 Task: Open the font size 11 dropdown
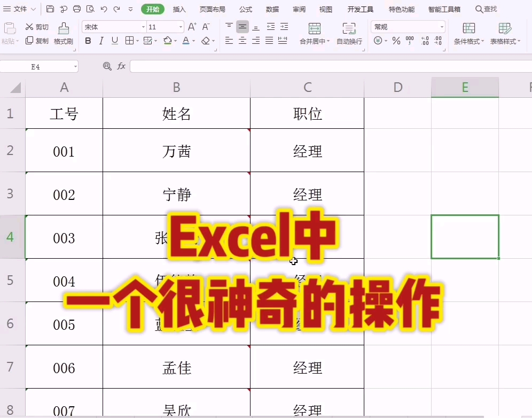[181, 27]
